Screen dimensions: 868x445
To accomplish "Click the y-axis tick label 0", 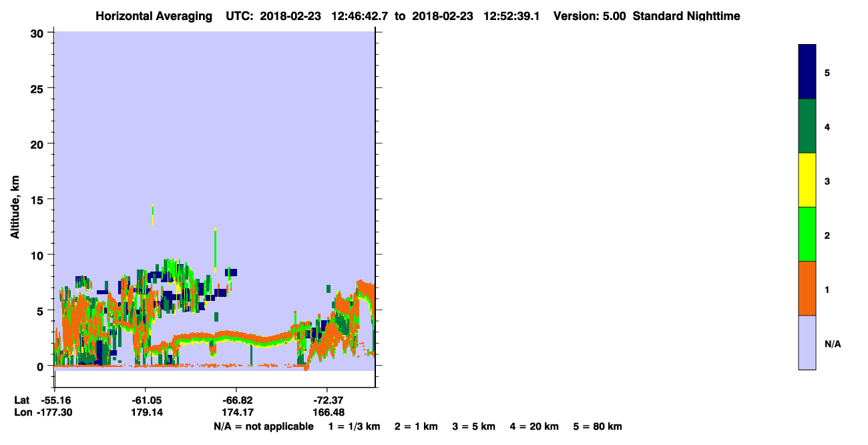I will 41,366.
